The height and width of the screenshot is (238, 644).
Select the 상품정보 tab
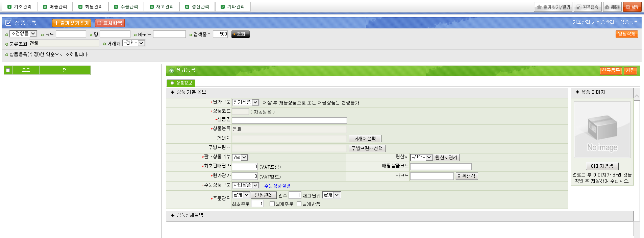pyautogui.click(x=181, y=83)
